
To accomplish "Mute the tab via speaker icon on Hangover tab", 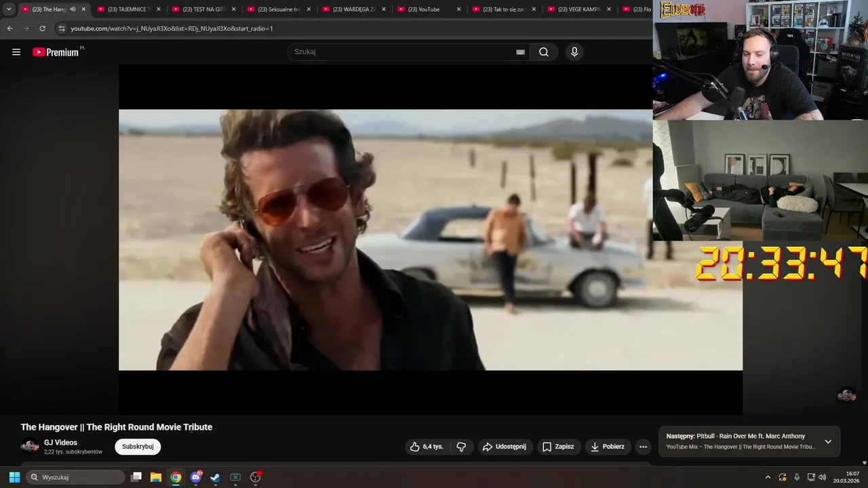I will (73, 9).
